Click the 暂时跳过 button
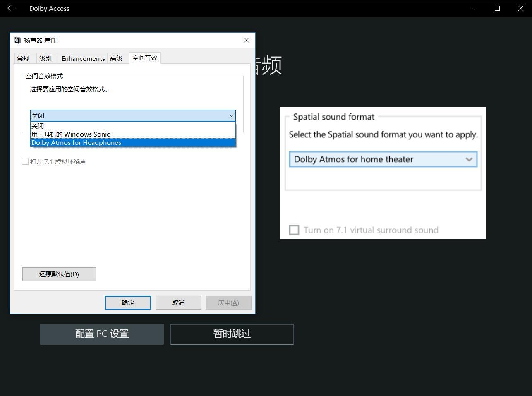The height and width of the screenshot is (396, 532). pos(232,334)
